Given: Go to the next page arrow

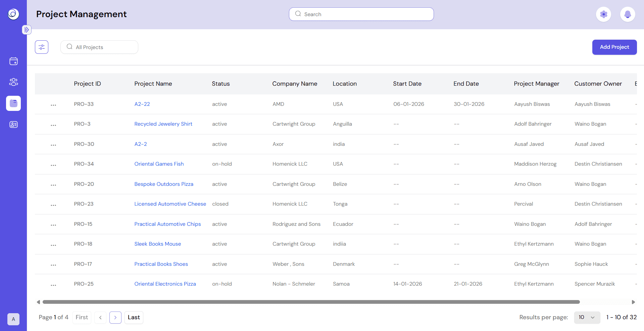Looking at the screenshot, I should (x=115, y=318).
